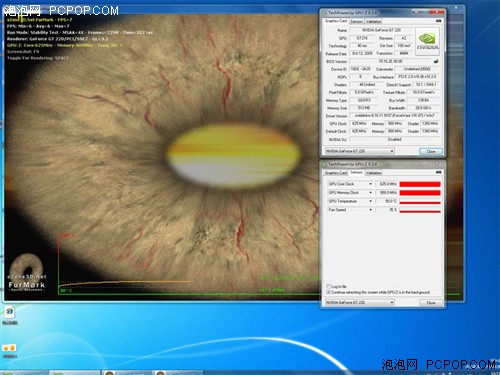Screen dimensions: 500x375
Task: Expand the GPU Temperature sensor dropdown
Action: click(x=370, y=201)
